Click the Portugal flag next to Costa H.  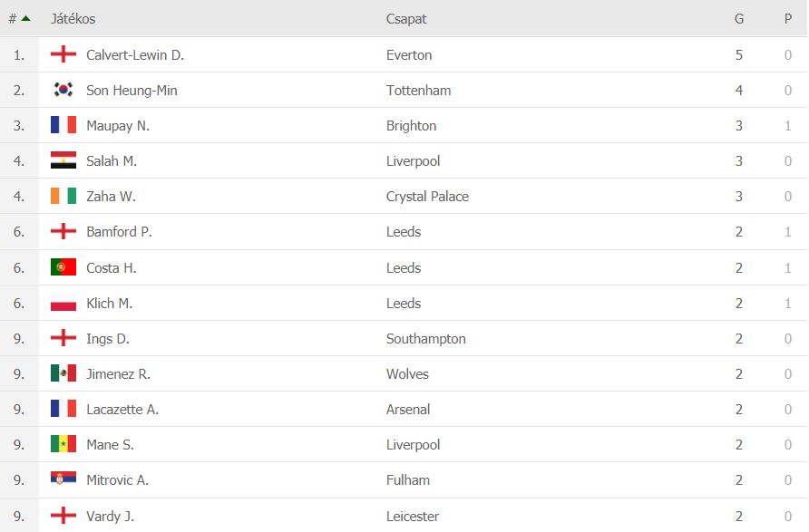point(63,267)
